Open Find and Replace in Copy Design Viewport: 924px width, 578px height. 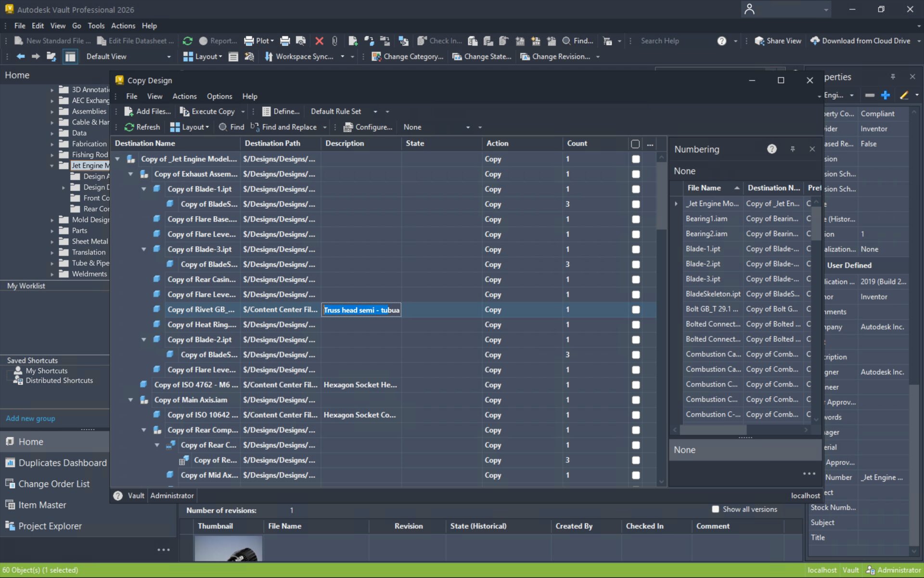click(x=288, y=127)
